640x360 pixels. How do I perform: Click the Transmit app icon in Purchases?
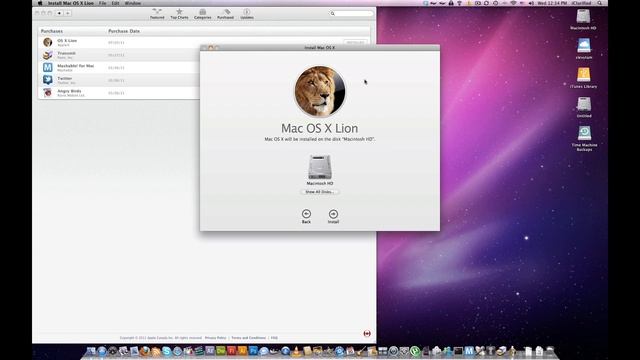tap(48, 55)
